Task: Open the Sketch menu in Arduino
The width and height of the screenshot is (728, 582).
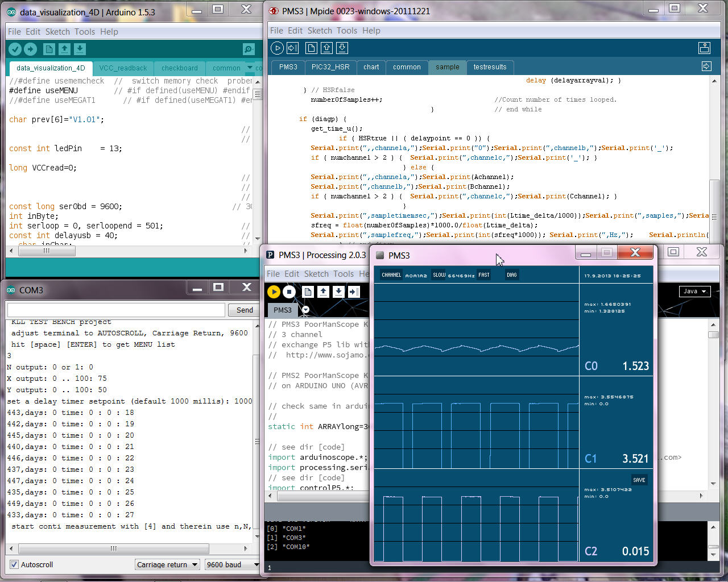Action: pyautogui.click(x=57, y=32)
